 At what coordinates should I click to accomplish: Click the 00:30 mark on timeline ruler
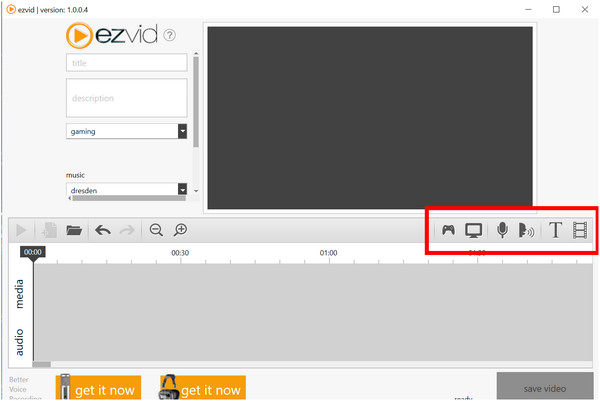[180, 253]
